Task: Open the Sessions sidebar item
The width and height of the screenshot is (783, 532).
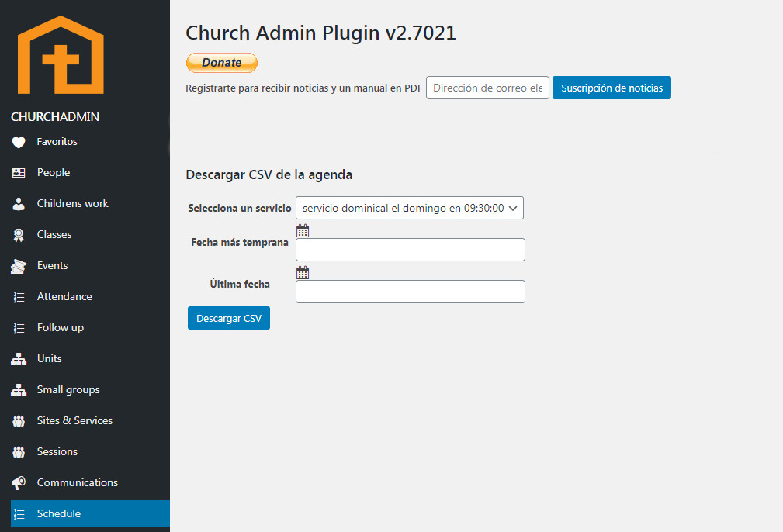Action: point(57,452)
